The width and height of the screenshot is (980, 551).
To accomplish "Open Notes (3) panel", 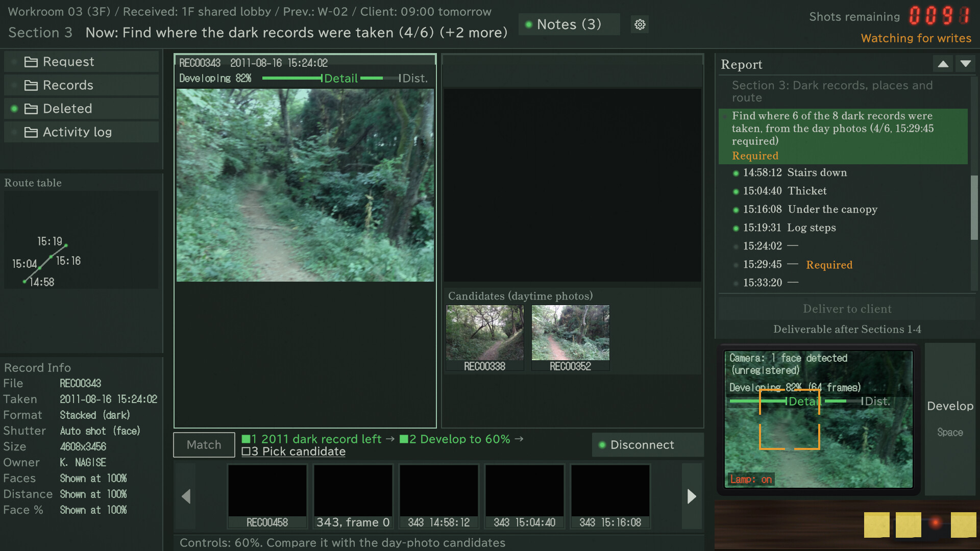I will pos(569,24).
